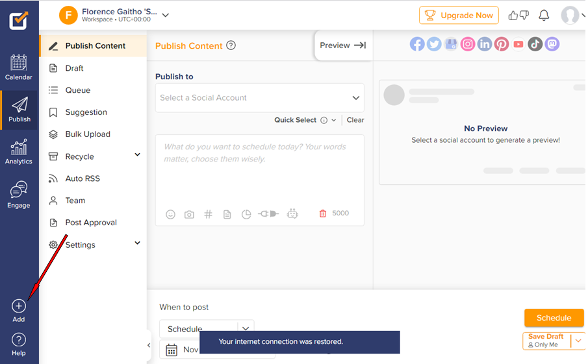
Task: Select the Twitter preview icon
Action: click(434, 44)
